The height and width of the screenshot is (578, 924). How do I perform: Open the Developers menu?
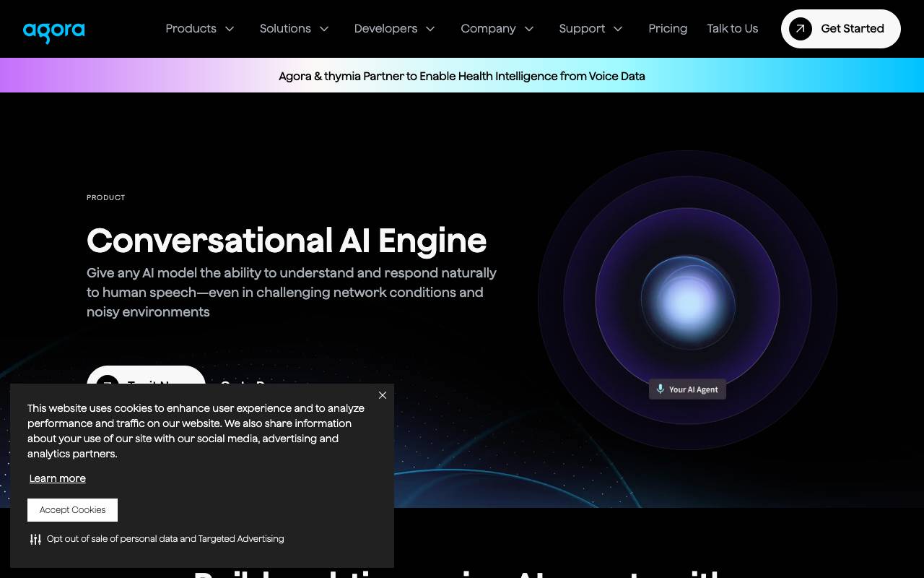[x=385, y=29]
